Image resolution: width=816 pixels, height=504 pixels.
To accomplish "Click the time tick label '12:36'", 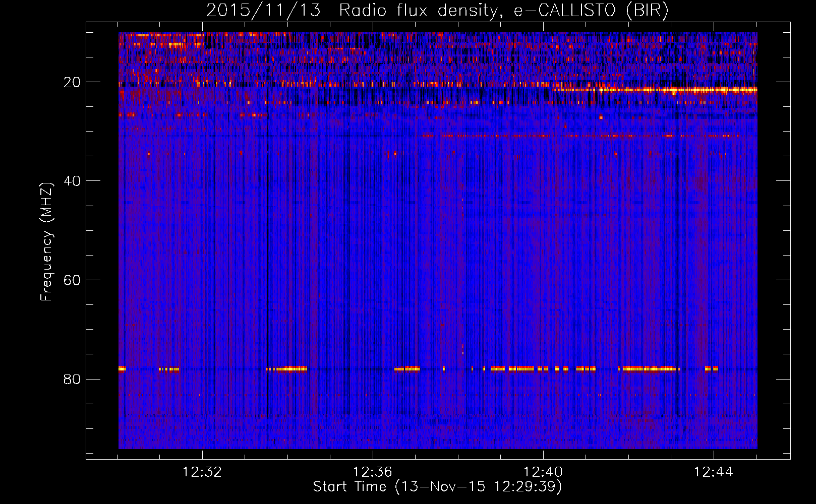I will [x=373, y=472].
